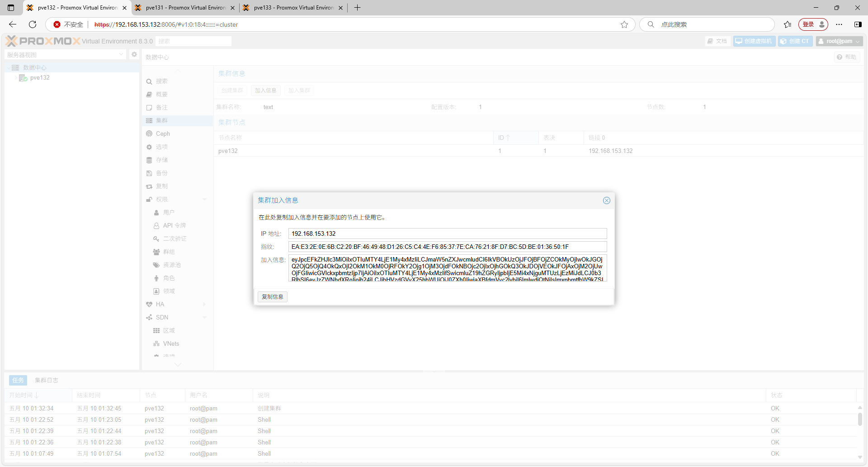Open the 区域 zones menu item

click(177, 331)
